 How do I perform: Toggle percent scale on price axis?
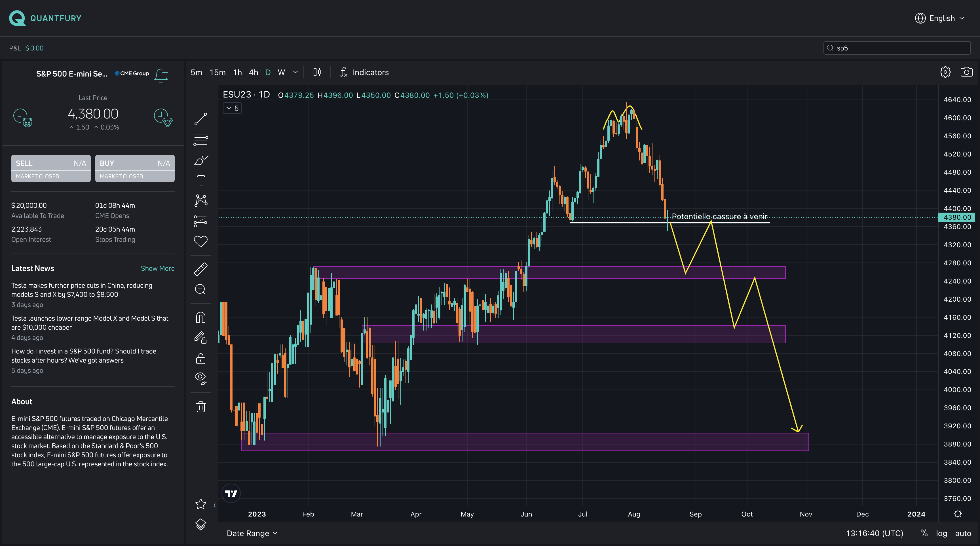924,533
